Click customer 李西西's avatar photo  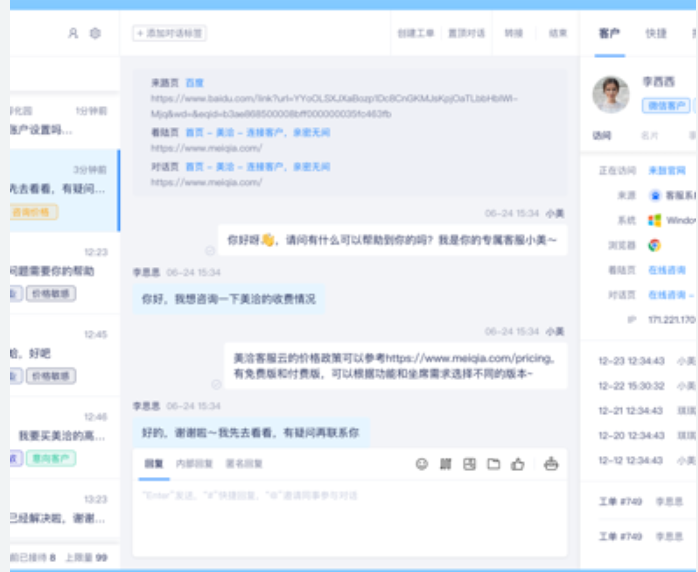610,94
